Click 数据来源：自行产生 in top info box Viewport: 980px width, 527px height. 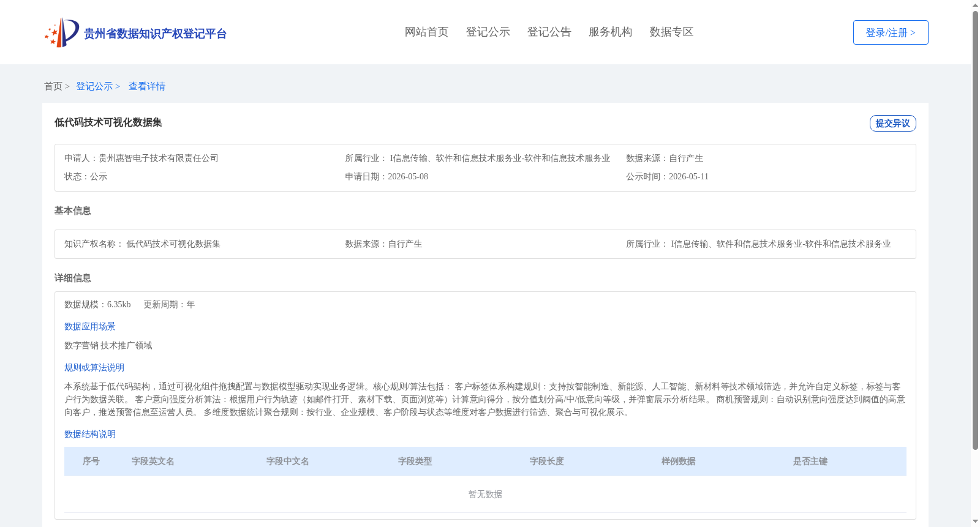665,158
